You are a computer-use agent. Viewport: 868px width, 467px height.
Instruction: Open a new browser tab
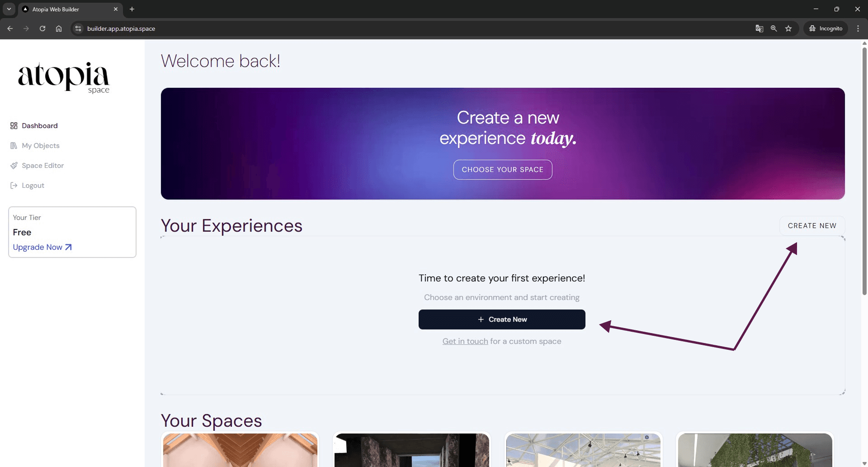[132, 9]
